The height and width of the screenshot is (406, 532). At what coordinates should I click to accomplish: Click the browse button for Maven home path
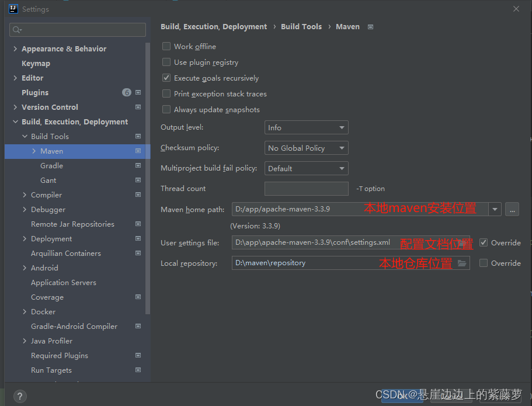click(x=512, y=209)
